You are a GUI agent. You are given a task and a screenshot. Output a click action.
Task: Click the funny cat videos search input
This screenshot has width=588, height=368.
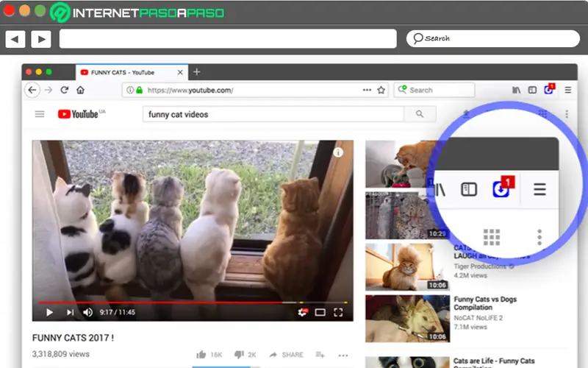click(x=273, y=114)
